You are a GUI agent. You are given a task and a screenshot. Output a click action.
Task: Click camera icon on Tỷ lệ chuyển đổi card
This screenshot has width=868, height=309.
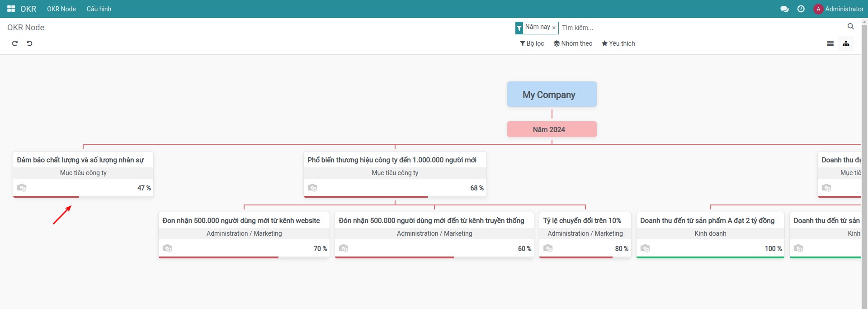tap(548, 248)
